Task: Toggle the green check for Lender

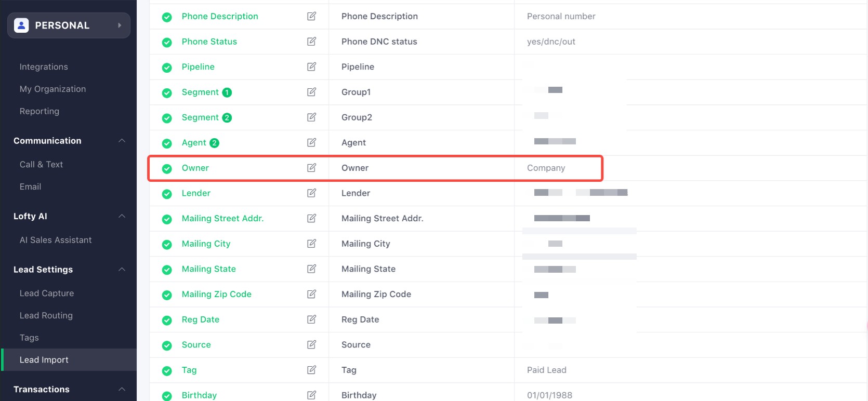Action: pos(167,194)
